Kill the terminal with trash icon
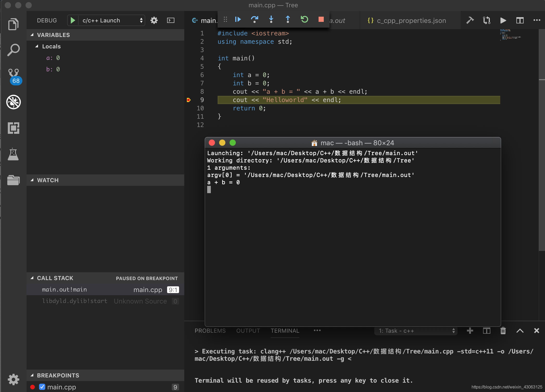Image resolution: width=545 pixels, height=392 pixels. 503,331
